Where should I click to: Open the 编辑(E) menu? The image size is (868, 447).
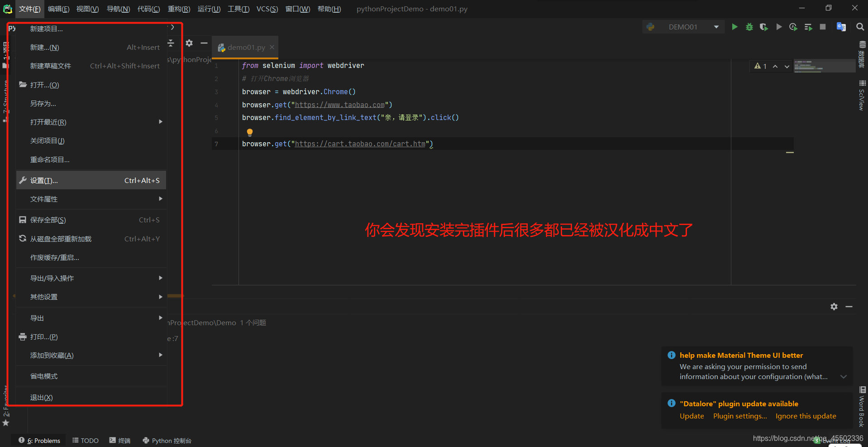[x=58, y=9]
